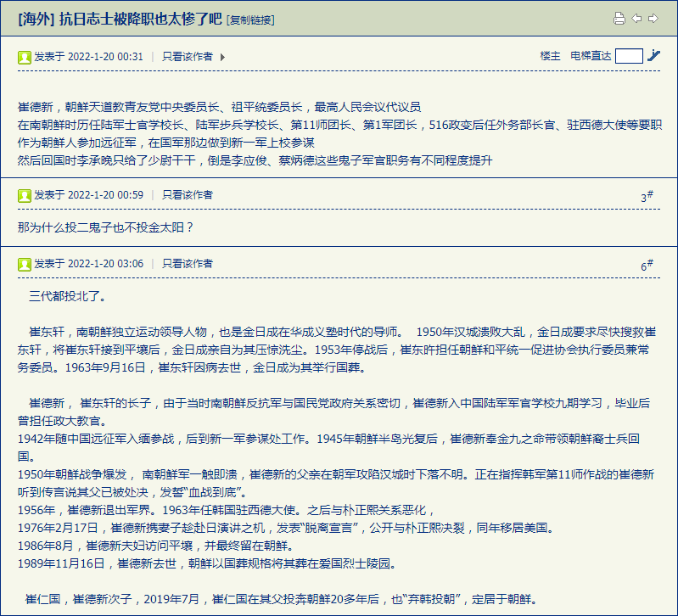Click line starting 1942年随中国远征军入缅参战
The height and width of the screenshot is (616, 678).
pyautogui.click(x=328, y=448)
